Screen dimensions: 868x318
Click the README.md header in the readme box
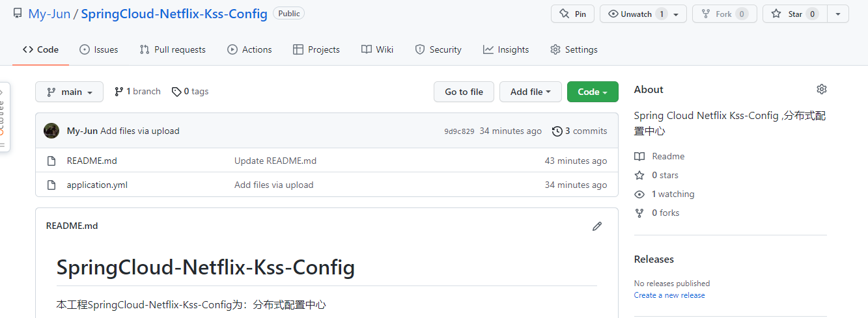point(72,226)
